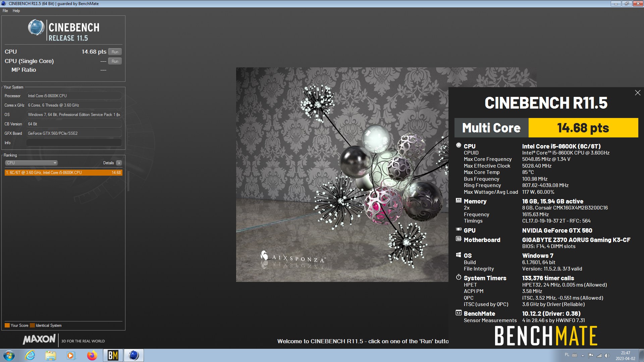Click the MP Ratio label
Viewport: 644px width, 362px height.
pos(23,70)
